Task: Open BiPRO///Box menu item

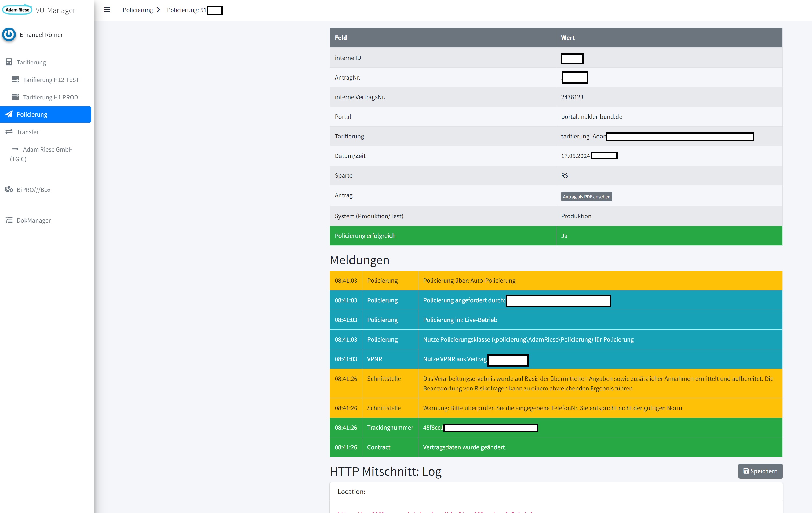Action: click(x=33, y=189)
